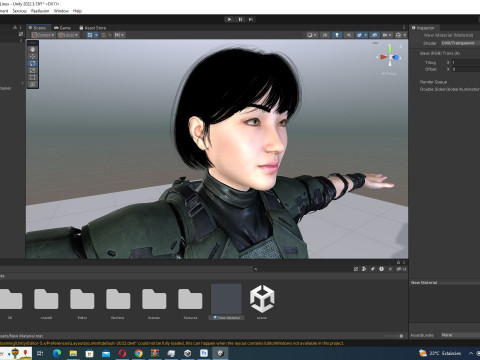Click the Project favorites star icon
The image size is (480, 360).
[390, 269]
